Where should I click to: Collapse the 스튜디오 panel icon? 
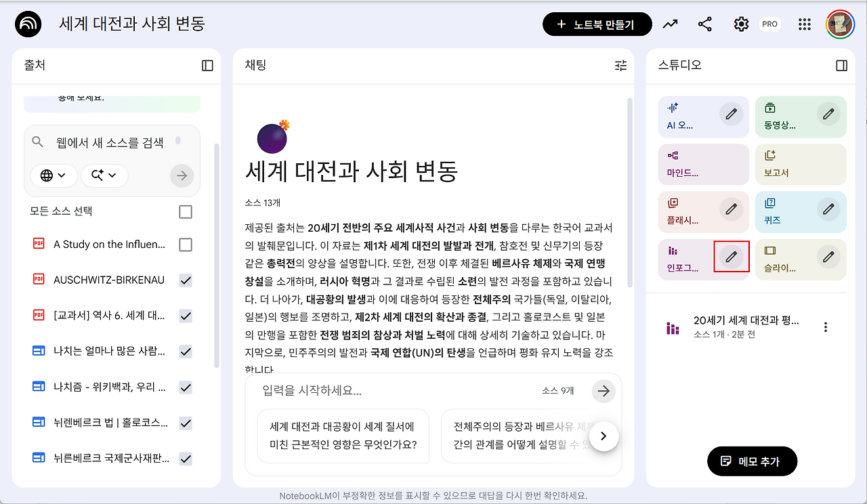[x=841, y=66]
